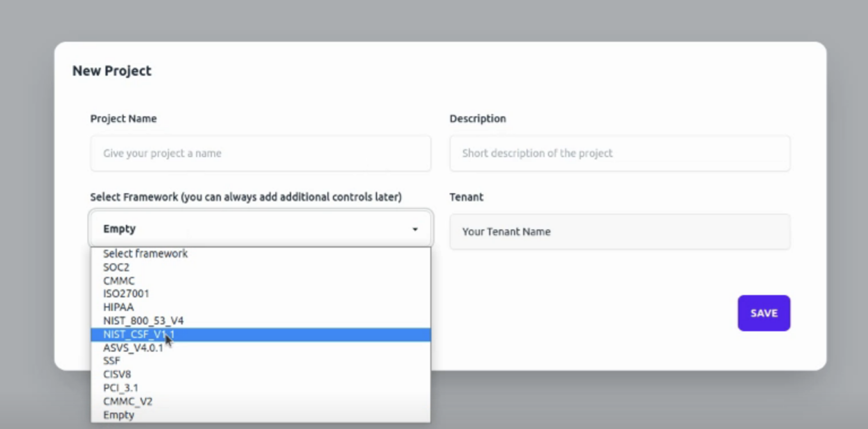Image resolution: width=868 pixels, height=429 pixels.
Task: Select CMMC framework option
Action: (260, 281)
